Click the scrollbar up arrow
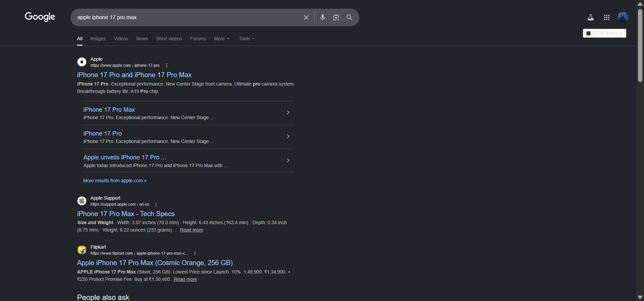This screenshot has height=301, width=644. (x=640, y=4)
